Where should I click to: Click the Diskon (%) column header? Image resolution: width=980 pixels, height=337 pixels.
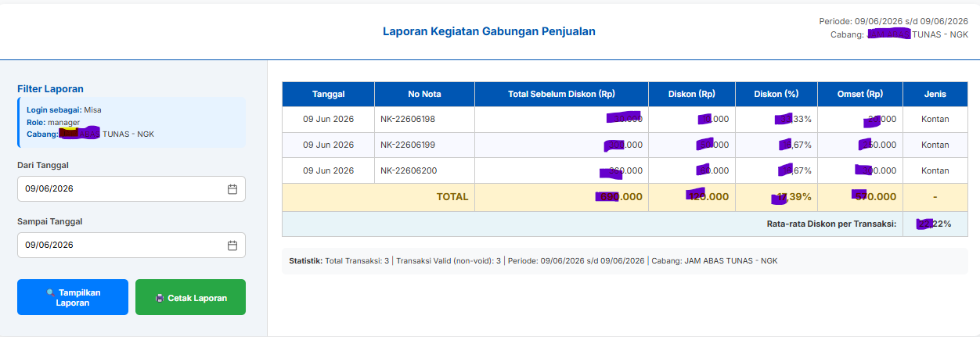point(776,94)
